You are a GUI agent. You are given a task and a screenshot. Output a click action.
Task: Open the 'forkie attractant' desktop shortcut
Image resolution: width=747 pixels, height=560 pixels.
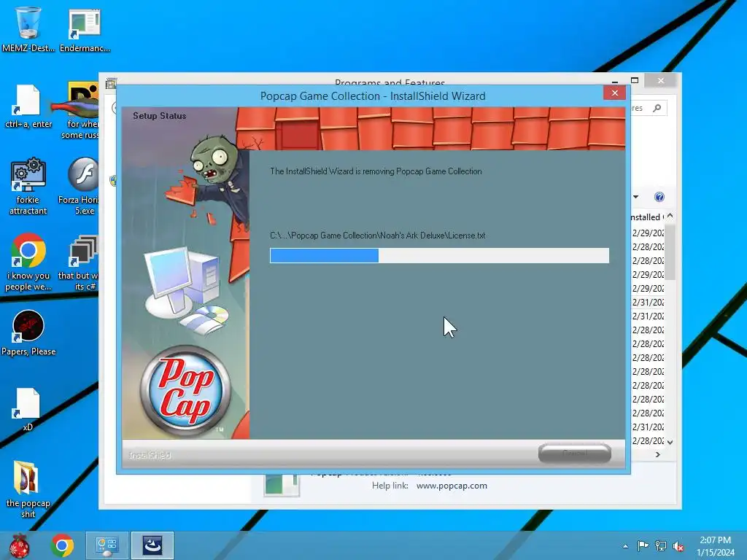tap(28, 186)
